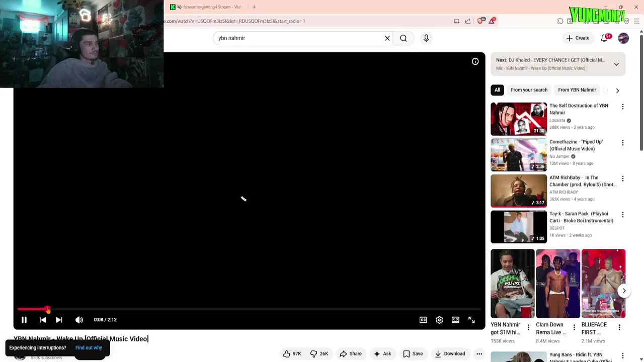
Task: Open options for Tay-k 'Saran Pack' video
Action: [622, 215]
